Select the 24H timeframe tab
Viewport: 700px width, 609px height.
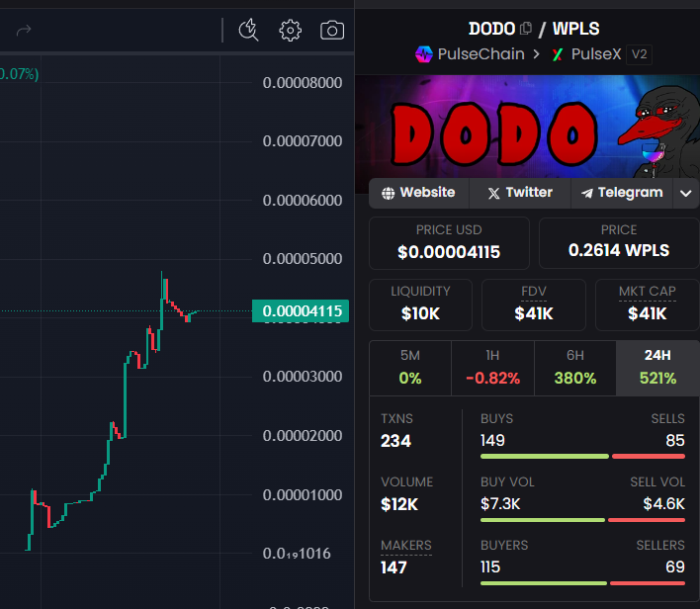tap(657, 368)
